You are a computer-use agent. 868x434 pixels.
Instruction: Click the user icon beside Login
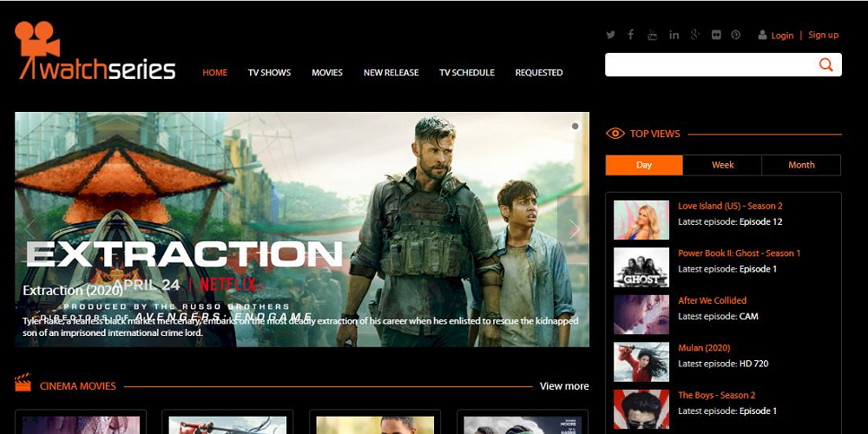pyautogui.click(x=762, y=35)
